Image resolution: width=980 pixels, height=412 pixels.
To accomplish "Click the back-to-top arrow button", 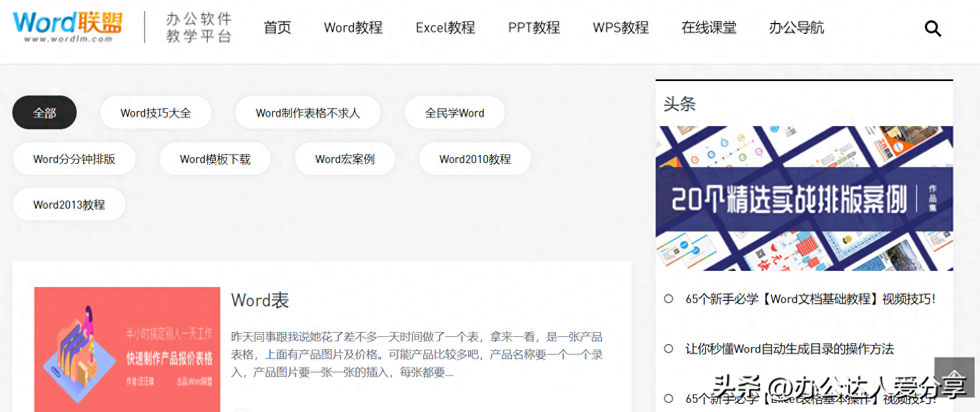I will 954,377.
